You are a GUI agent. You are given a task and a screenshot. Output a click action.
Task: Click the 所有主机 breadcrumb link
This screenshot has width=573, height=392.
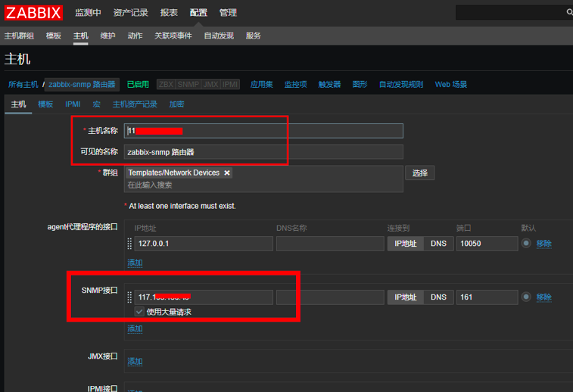(23, 85)
